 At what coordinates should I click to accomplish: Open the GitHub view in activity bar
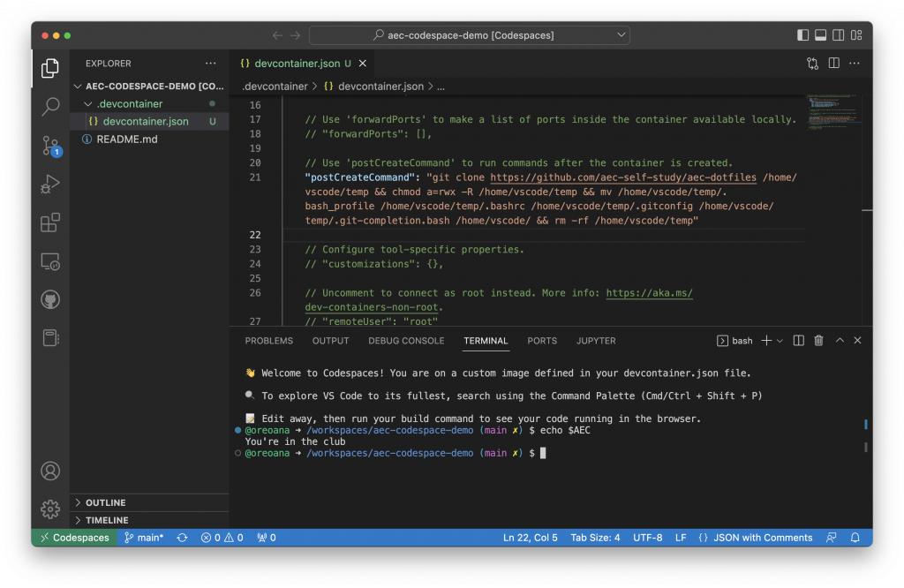50,300
